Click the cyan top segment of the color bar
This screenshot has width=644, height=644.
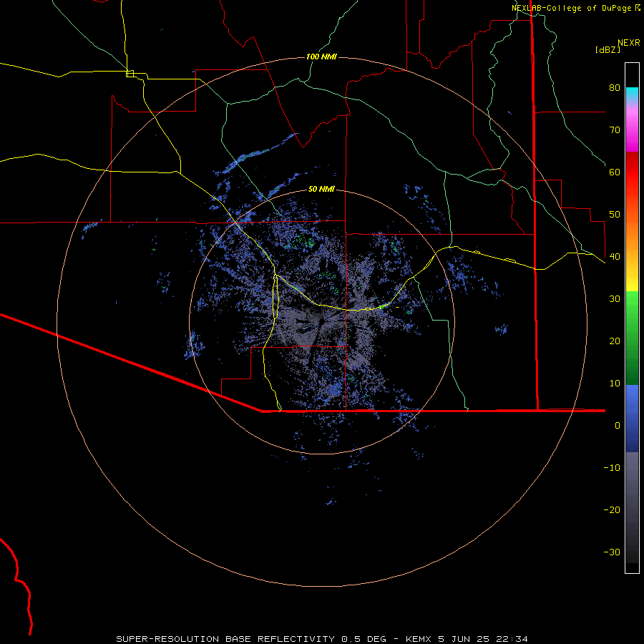click(x=632, y=94)
